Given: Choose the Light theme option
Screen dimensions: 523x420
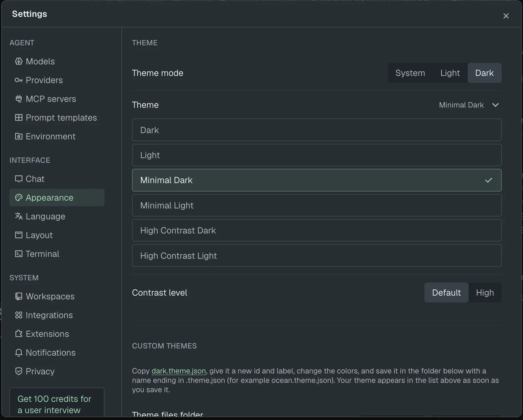Looking at the screenshot, I should pyautogui.click(x=317, y=155).
